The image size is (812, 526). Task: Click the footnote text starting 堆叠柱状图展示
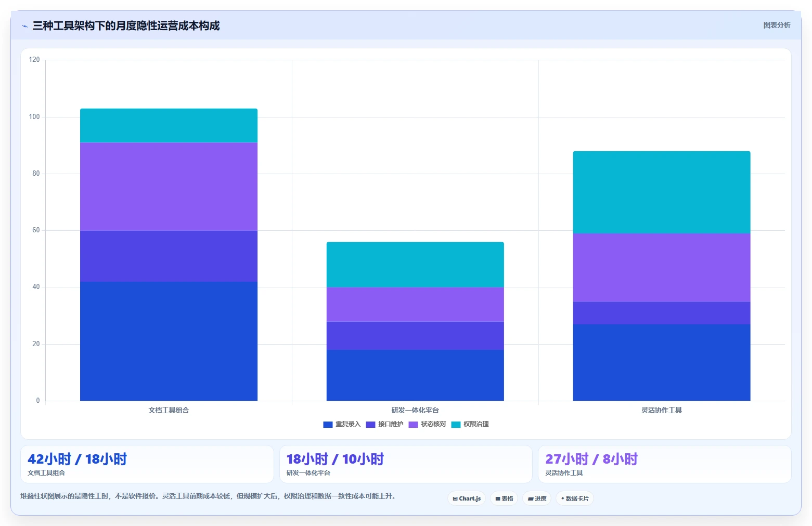click(x=209, y=496)
